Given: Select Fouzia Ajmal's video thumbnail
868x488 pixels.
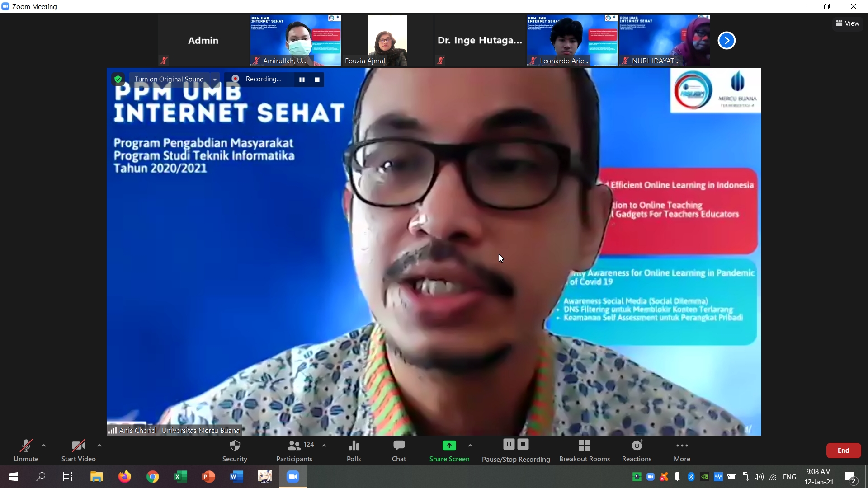Looking at the screenshot, I should coord(387,41).
